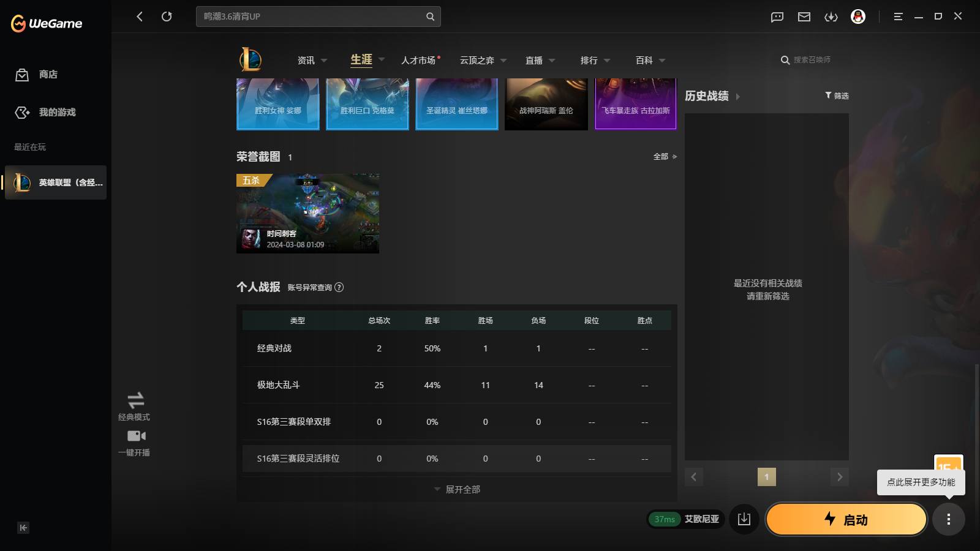
Task: Click the 经典对战 row label
Action: coord(274,348)
